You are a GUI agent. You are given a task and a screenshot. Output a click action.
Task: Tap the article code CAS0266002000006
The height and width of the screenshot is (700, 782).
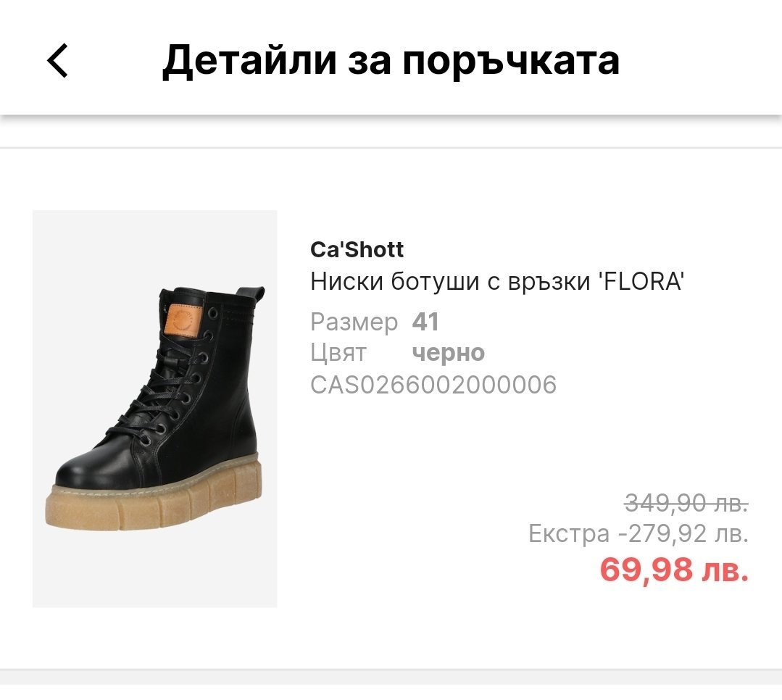433,385
